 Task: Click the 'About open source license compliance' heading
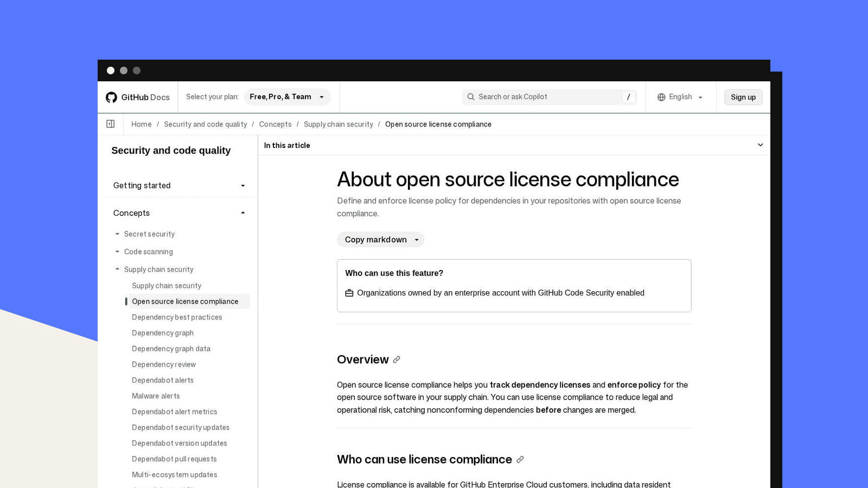(508, 179)
